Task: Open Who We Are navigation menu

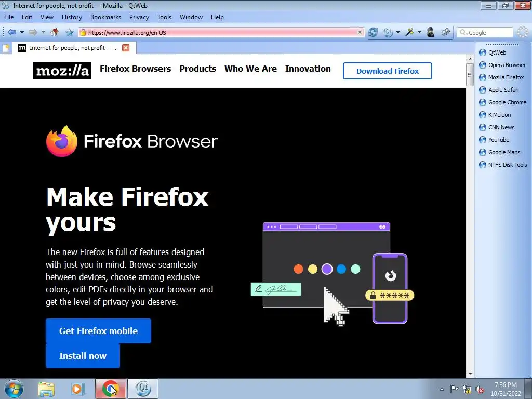Action: (x=251, y=69)
